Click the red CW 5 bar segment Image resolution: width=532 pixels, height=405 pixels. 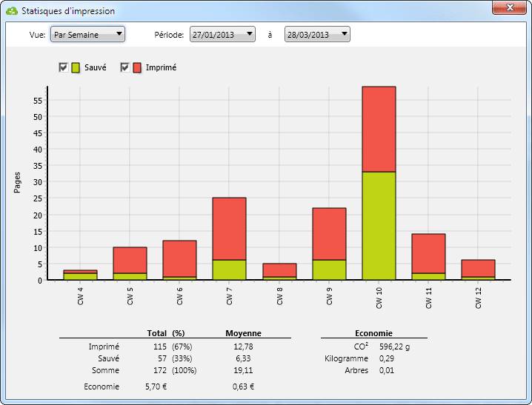tap(130, 260)
